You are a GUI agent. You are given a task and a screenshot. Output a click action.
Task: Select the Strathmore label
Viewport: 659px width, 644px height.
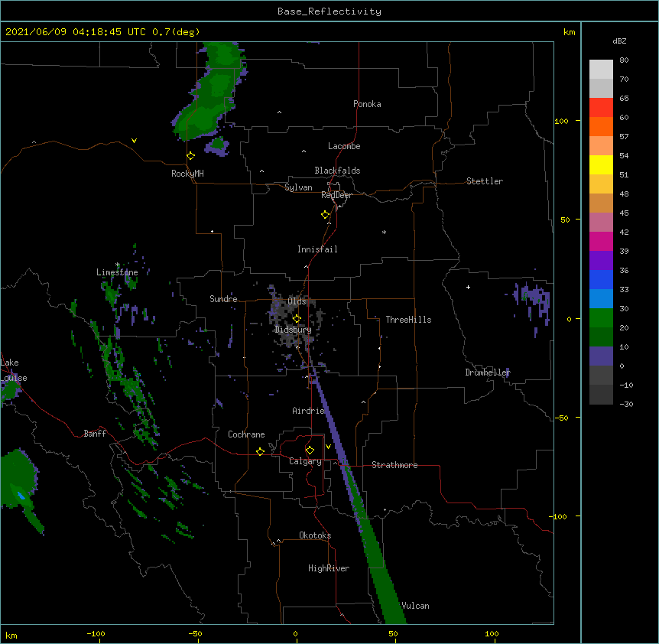[394, 465]
